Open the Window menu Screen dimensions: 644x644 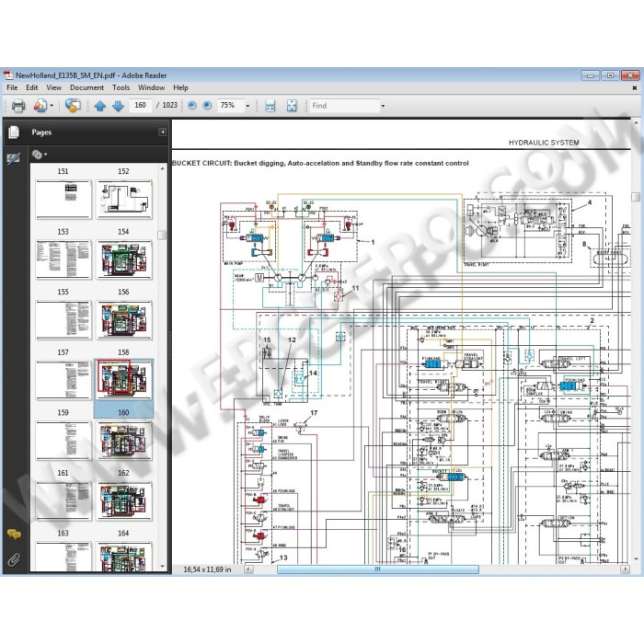point(151,87)
